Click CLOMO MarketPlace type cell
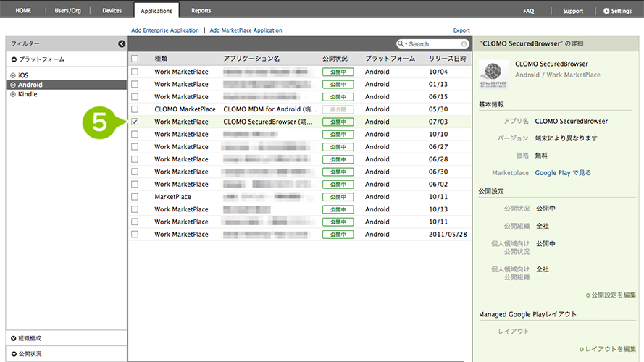The width and height of the screenshot is (644, 362). click(185, 109)
